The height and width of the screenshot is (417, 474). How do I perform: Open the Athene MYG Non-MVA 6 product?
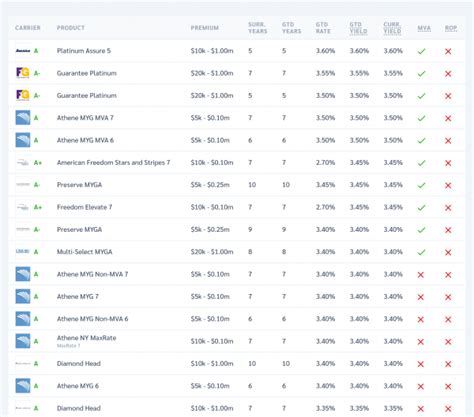click(92, 319)
